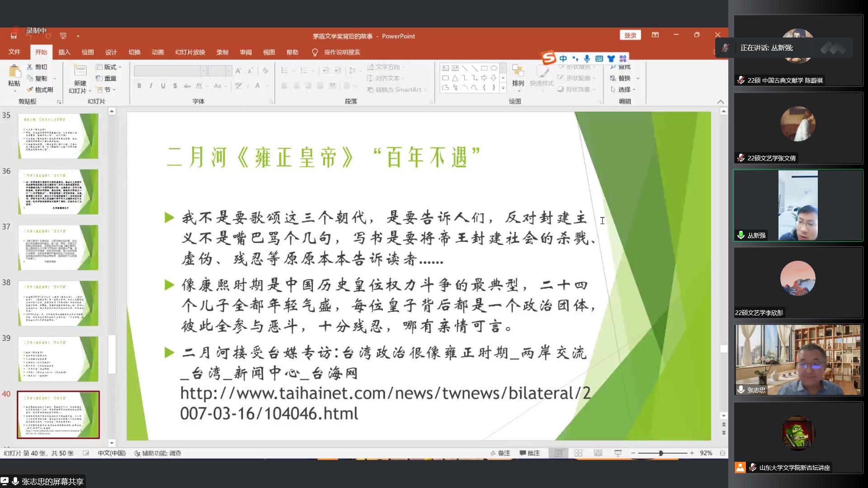Click the Replace (替换) button
868x488 pixels.
click(x=623, y=78)
